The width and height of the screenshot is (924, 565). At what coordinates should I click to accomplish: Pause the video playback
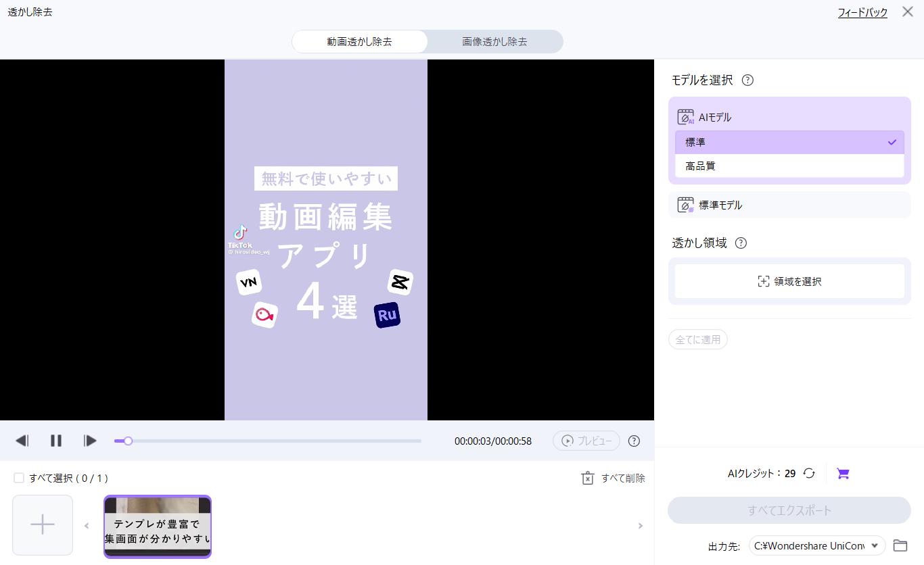56,441
